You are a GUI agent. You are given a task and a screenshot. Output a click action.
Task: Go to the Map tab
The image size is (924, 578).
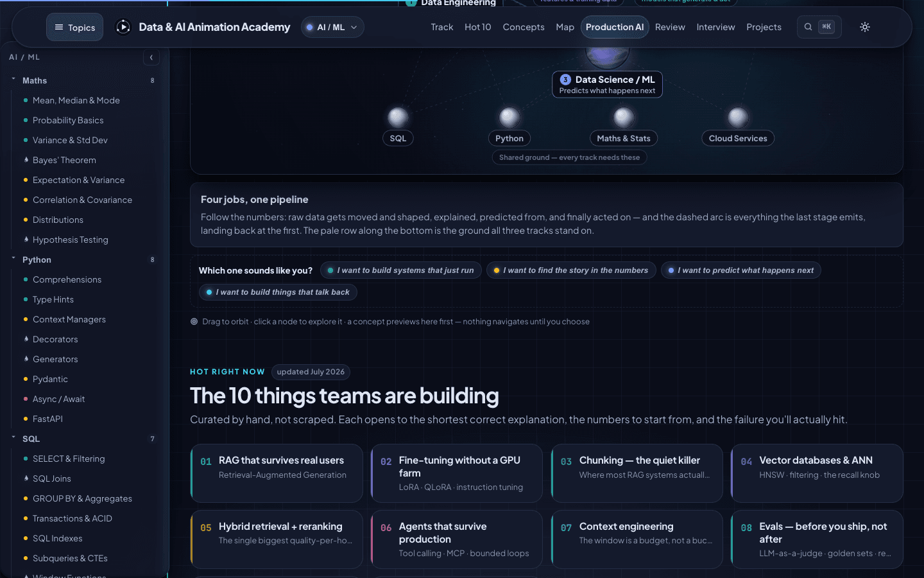pos(565,27)
